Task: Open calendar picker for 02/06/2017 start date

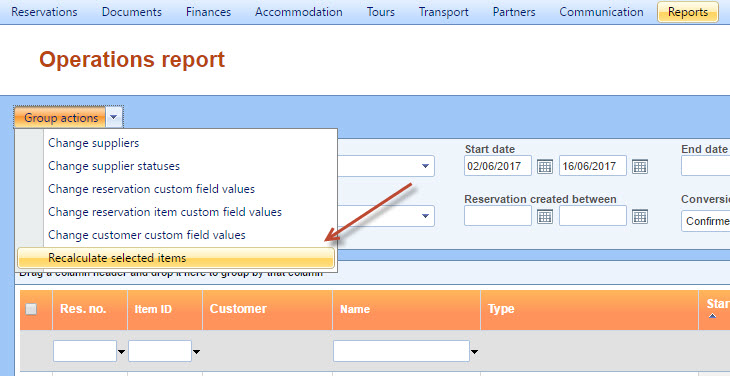Action: coord(545,166)
